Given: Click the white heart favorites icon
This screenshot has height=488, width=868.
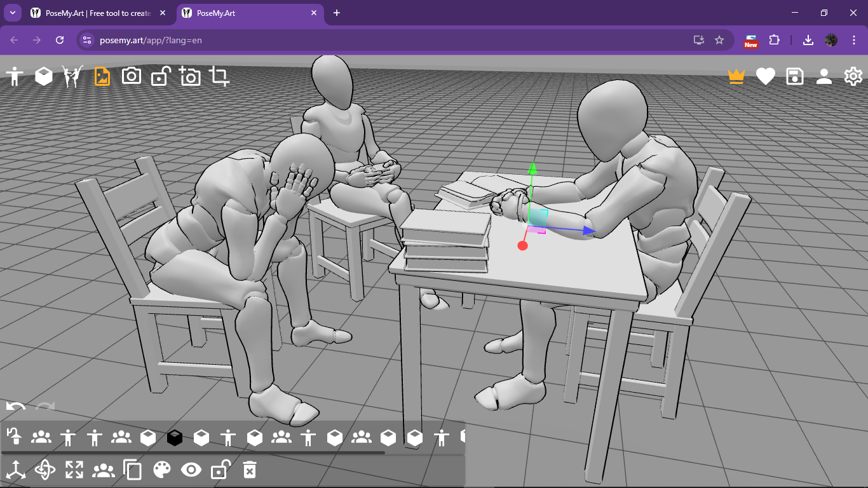Looking at the screenshot, I should point(766,76).
